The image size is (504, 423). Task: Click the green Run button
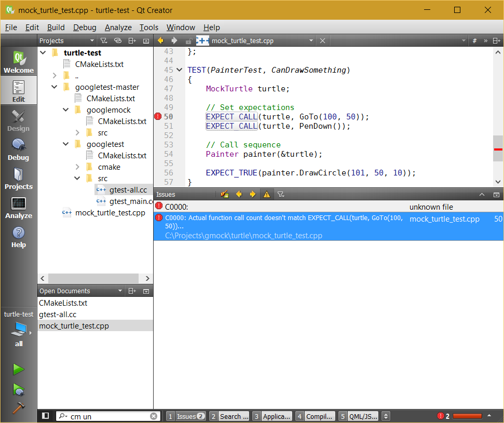19,370
